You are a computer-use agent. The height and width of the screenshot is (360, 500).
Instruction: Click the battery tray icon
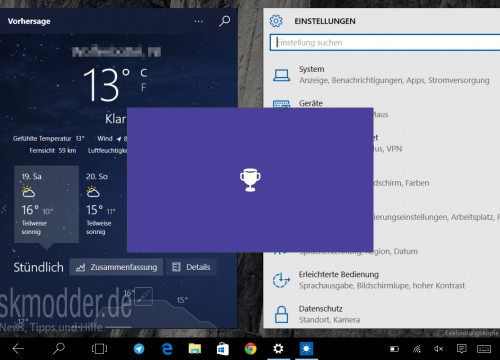(x=394, y=349)
